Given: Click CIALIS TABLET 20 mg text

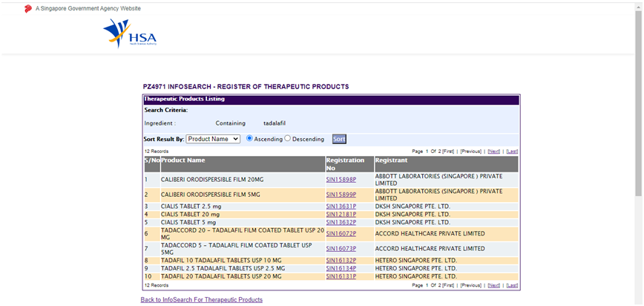Looking at the screenshot, I should pos(190,215).
